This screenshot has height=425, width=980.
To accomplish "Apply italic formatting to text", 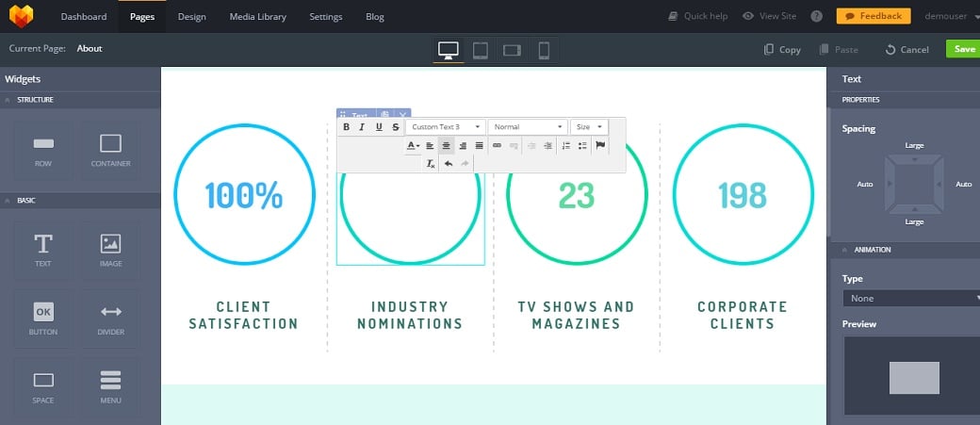I will tap(362, 127).
